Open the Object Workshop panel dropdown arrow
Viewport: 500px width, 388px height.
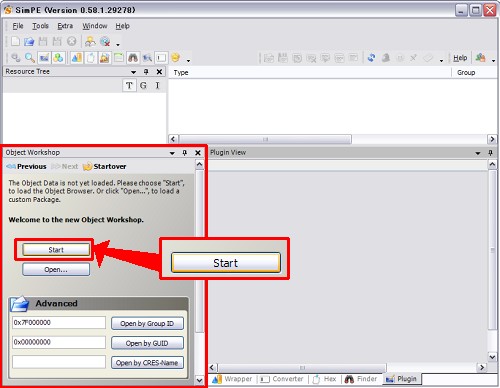pyautogui.click(x=172, y=153)
